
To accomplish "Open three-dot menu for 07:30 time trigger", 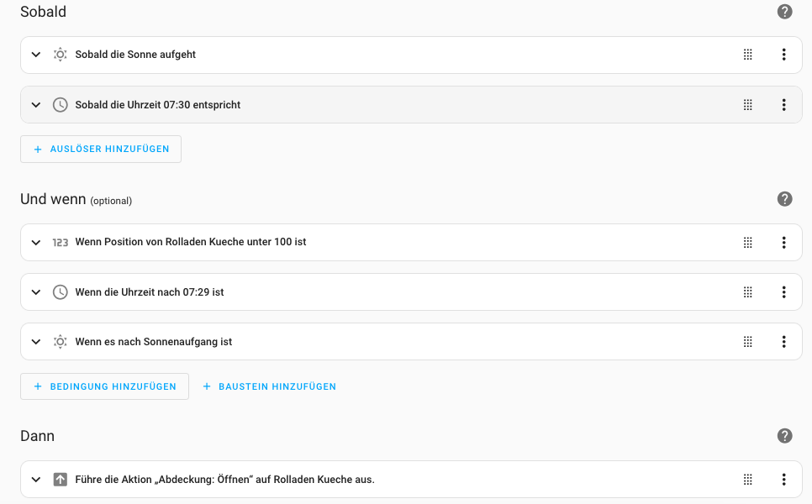I will [x=783, y=105].
